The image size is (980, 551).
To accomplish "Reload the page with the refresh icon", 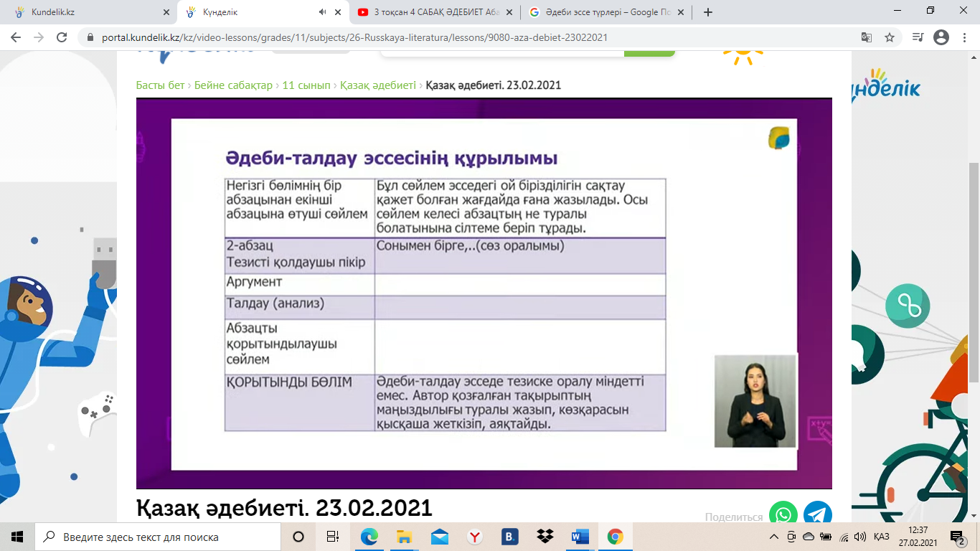I will [62, 37].
